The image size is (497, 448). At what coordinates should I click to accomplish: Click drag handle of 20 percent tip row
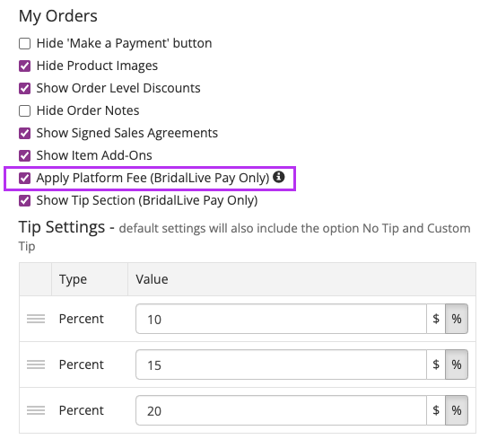[36, 410]
